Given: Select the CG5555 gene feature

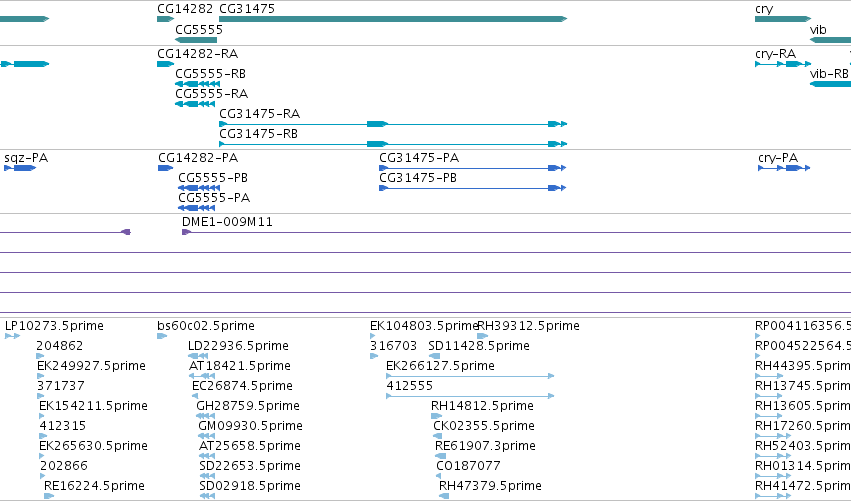Looking at the screenshot, I should (196, 40).
